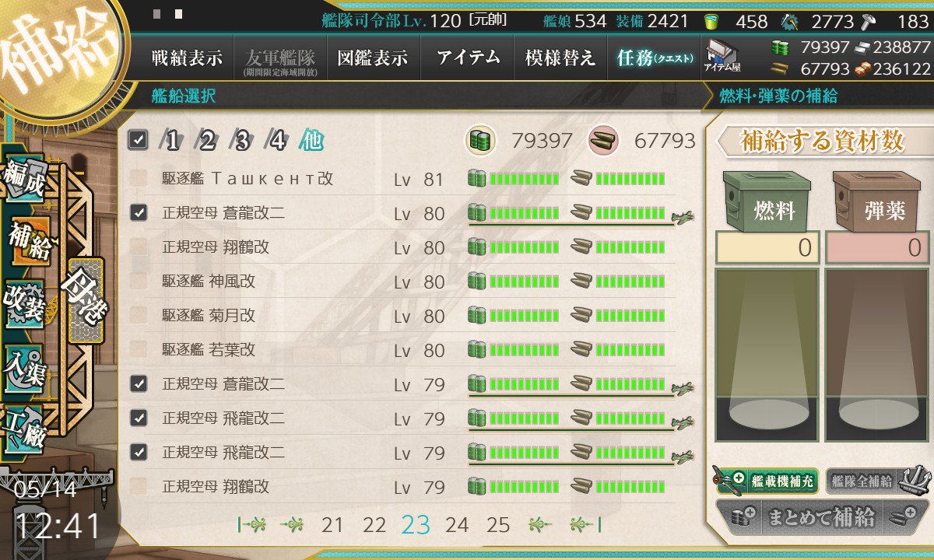Select the 他 other ships tab
This screenshot has height=560, width=934.
tap(312, 141)
